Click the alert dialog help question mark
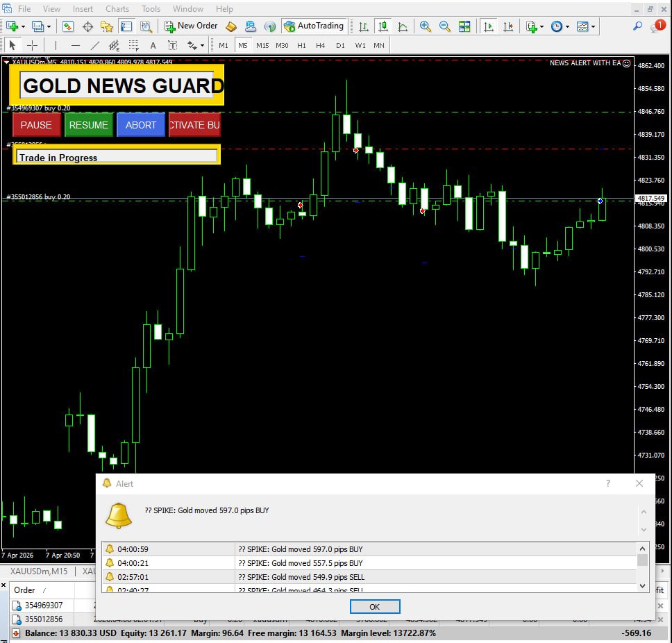The image size is (672, 643). [x=607, y=483]
